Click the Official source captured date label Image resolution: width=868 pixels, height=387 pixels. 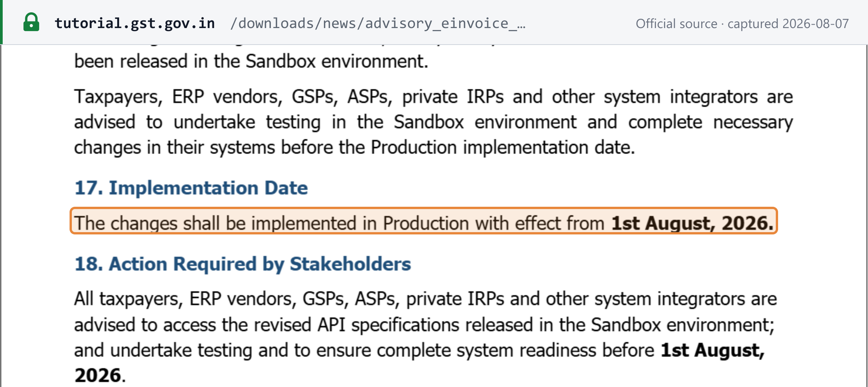pyautogui.click(x=742, y=24)
